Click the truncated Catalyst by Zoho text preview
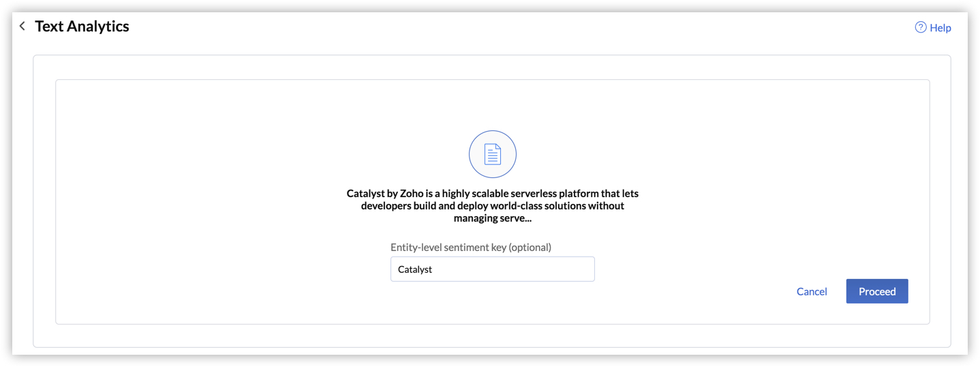Viewport: 980px width, 367px height. pos(493,205)
